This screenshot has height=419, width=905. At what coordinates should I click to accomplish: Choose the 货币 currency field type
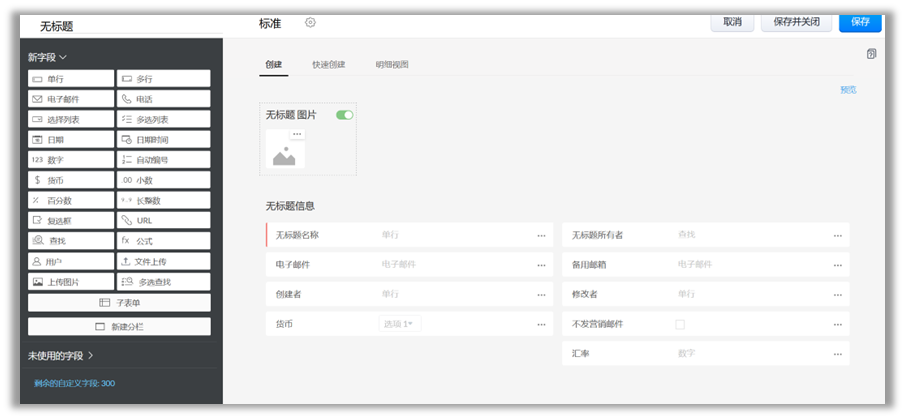[x=71, y=180]
